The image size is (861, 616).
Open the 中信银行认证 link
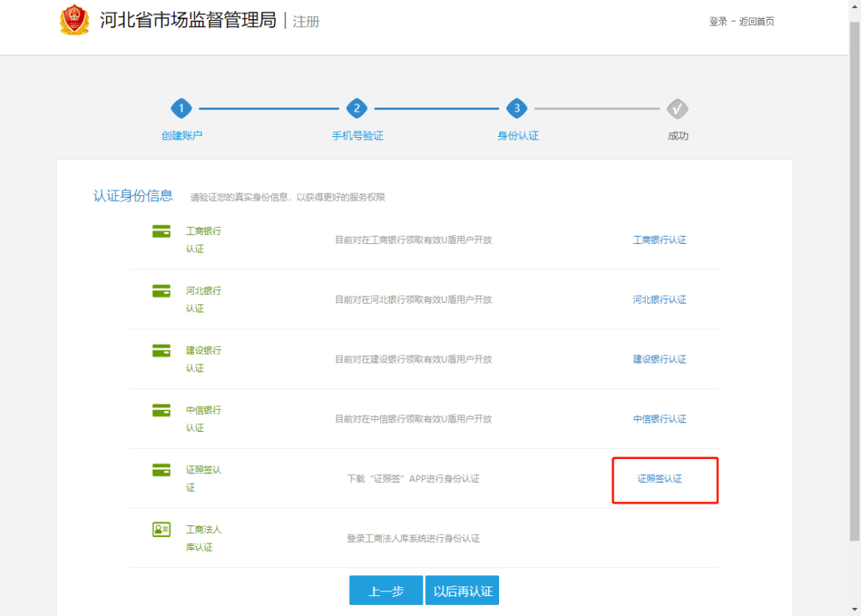tap(659, 419)
